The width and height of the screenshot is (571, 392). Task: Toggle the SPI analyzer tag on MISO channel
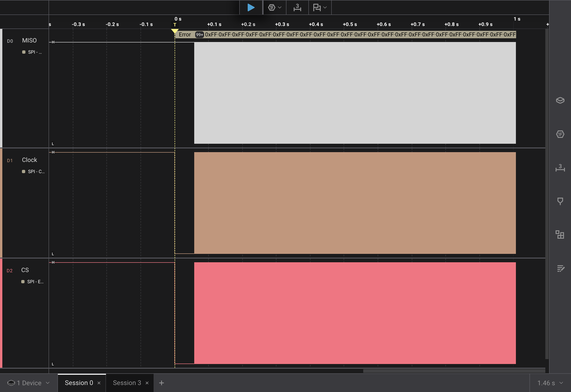click(x=32, y=52)
